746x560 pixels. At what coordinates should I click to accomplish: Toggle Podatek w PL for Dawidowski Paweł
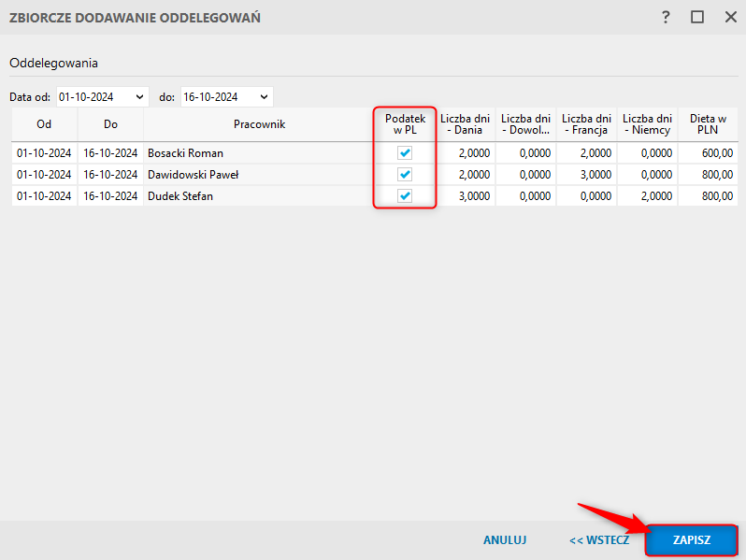point(405,175)
